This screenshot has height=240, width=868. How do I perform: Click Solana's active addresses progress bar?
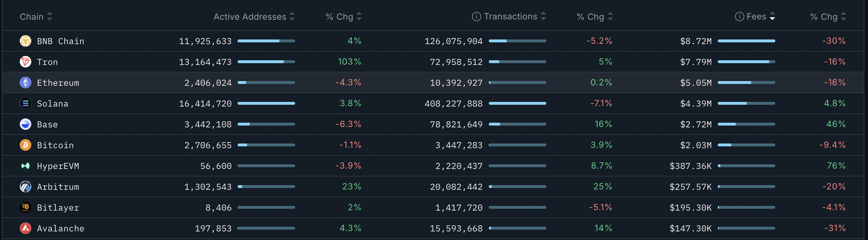pyautogui.click(x=266, y=103)
